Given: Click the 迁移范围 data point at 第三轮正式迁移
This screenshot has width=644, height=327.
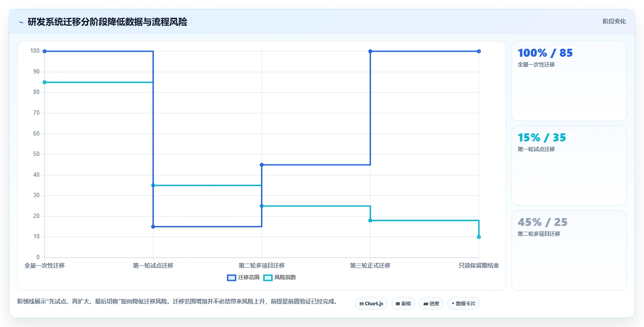Looking at the screenshot, I should [370, 51].
